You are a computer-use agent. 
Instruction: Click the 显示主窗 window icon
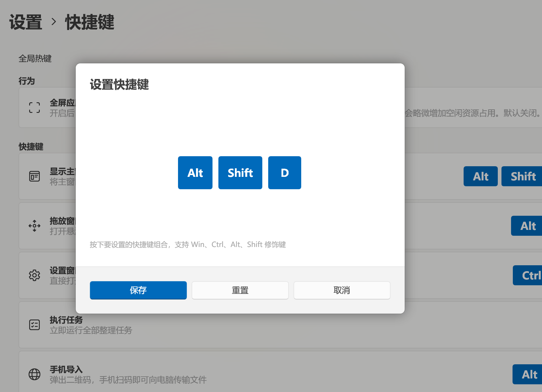coord(34,176)
